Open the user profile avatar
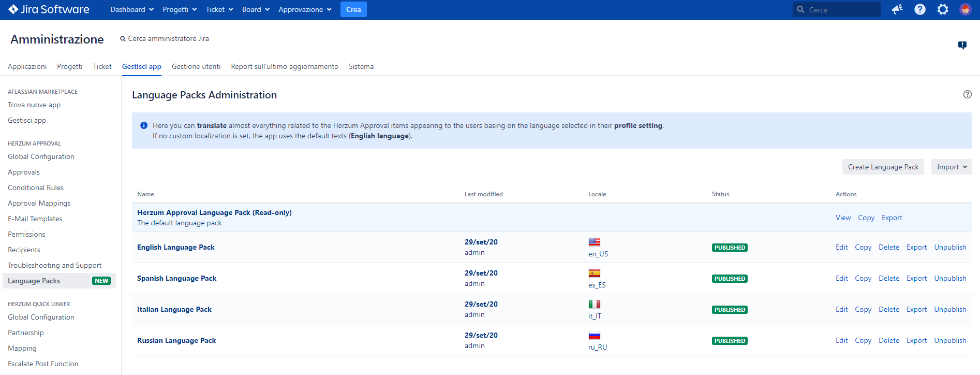 (x=965, y=9)
